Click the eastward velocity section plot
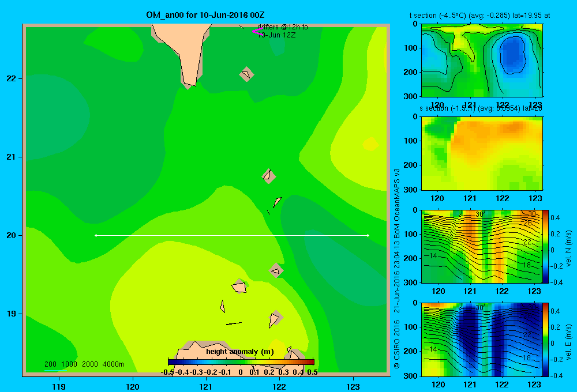577x392 pixels. tap(482, 340)
